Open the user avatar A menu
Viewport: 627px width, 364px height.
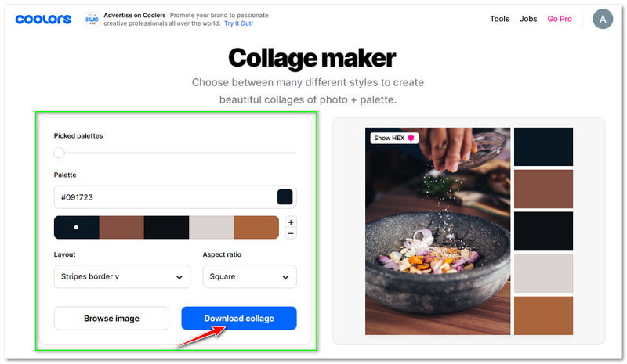(x=603, y=19)
